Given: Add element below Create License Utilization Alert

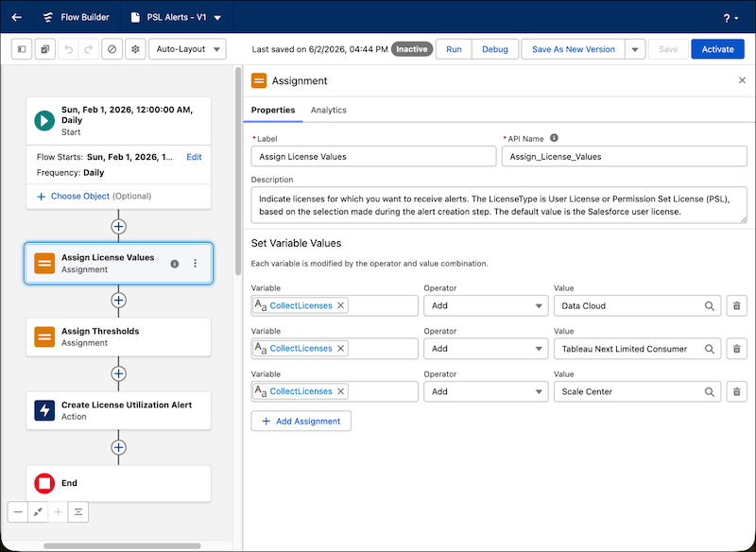Looking at the screenshot, I should point(119,447).
